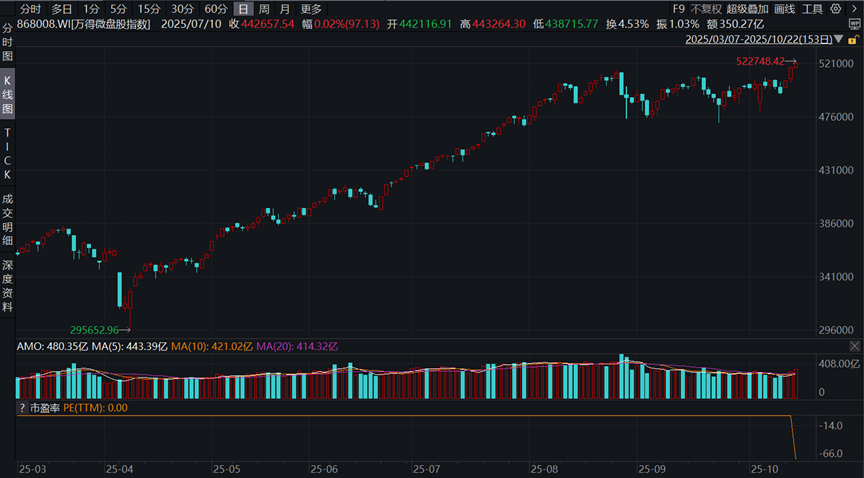
Task: Click the question mark help icon beside 市盈率
Action: point(21,408)
